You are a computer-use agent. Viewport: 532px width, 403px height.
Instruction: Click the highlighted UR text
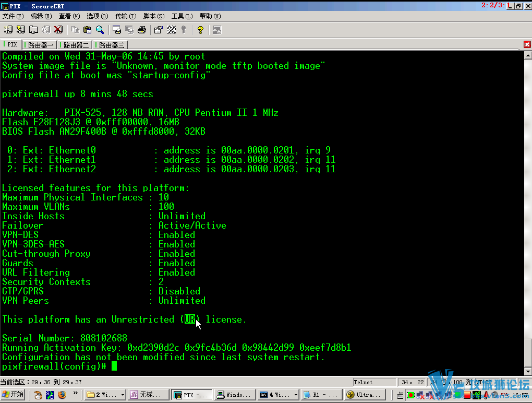(x=190, y=319)
